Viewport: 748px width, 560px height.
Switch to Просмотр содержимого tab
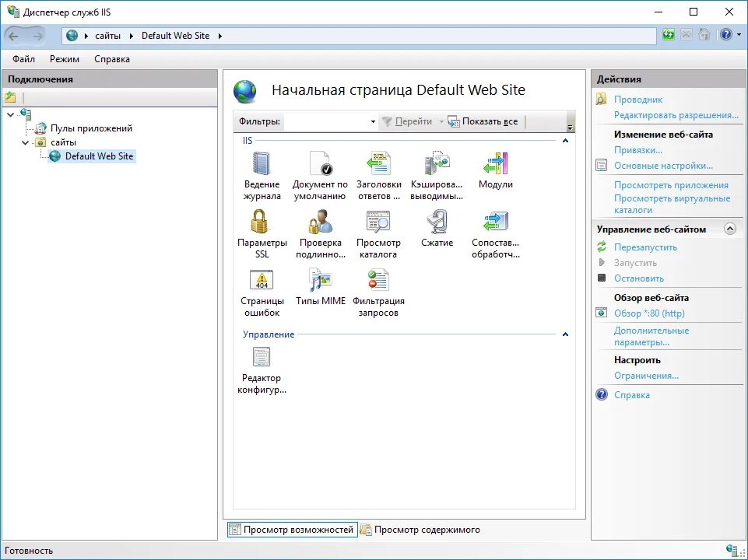[420, 530]
